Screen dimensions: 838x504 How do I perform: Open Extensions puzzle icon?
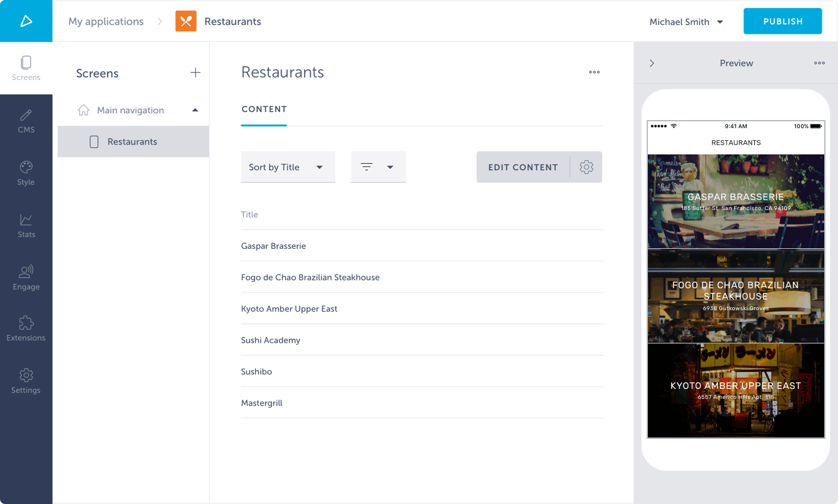point(26,329)
